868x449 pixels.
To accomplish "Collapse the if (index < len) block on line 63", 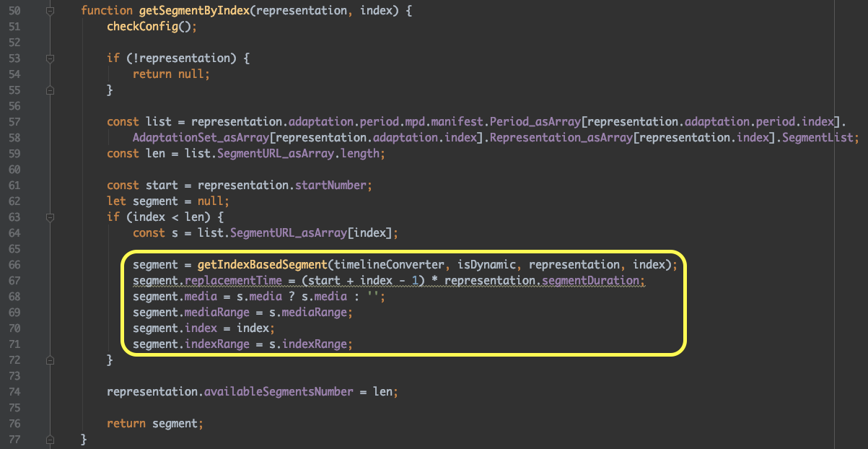I will [x=50, y=217].
